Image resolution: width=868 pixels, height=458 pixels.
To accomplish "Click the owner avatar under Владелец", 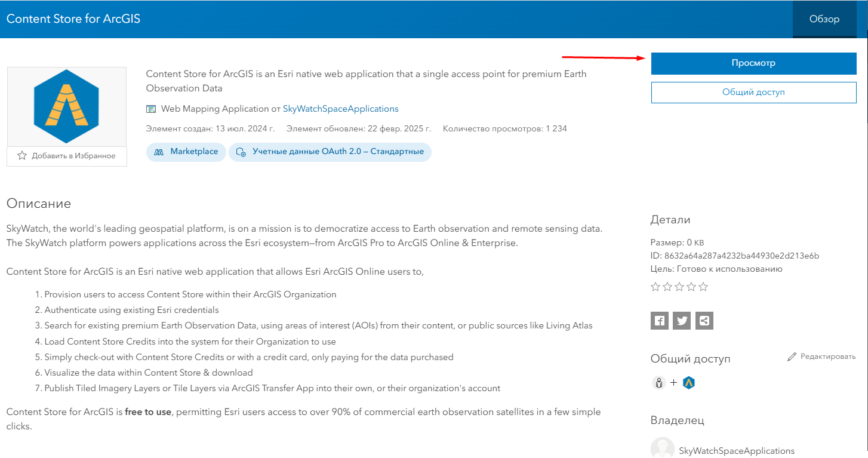I will (x=662, y=449).
